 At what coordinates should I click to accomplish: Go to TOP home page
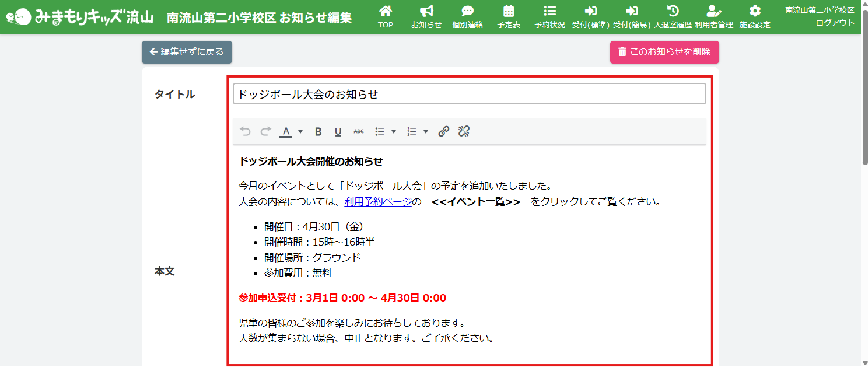[386, 17]
